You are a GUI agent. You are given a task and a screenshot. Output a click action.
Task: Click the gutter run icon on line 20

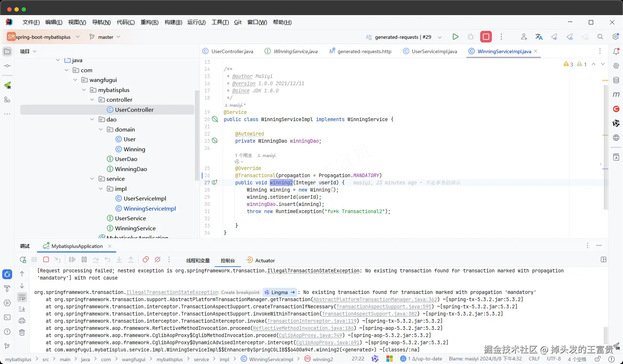point(215,119)
